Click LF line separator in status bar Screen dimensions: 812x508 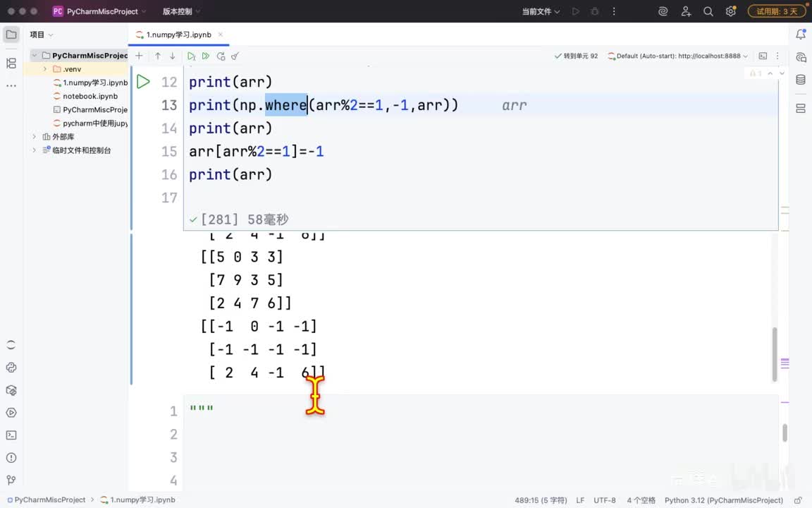580,500
